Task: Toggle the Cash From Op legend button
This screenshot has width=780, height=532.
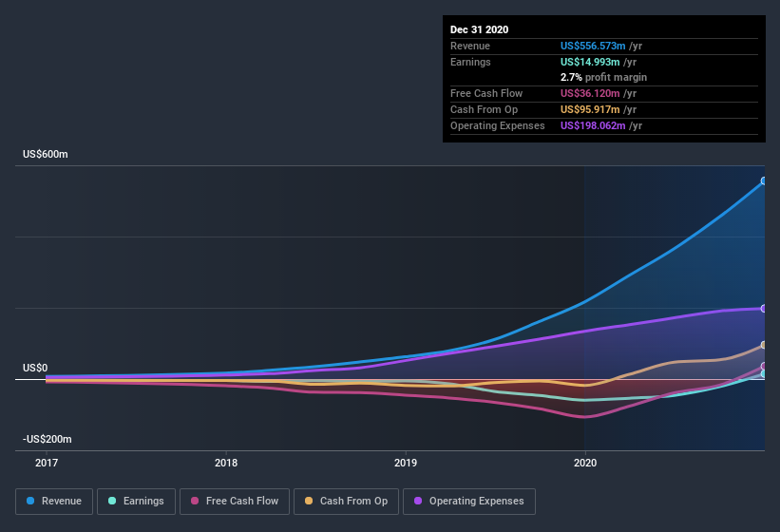Action: pos(346,502)
